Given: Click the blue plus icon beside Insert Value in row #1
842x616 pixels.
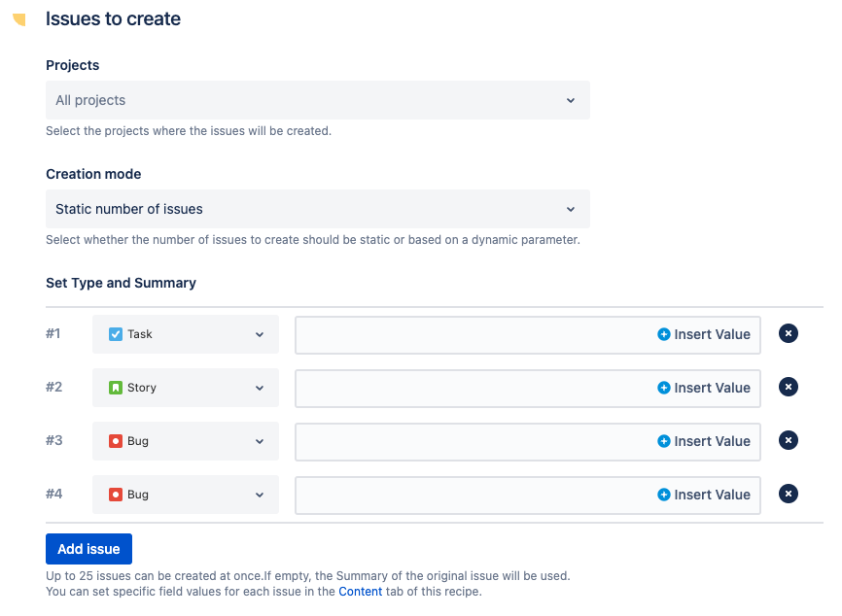Looking at the screenshot, I should point(665,333).
